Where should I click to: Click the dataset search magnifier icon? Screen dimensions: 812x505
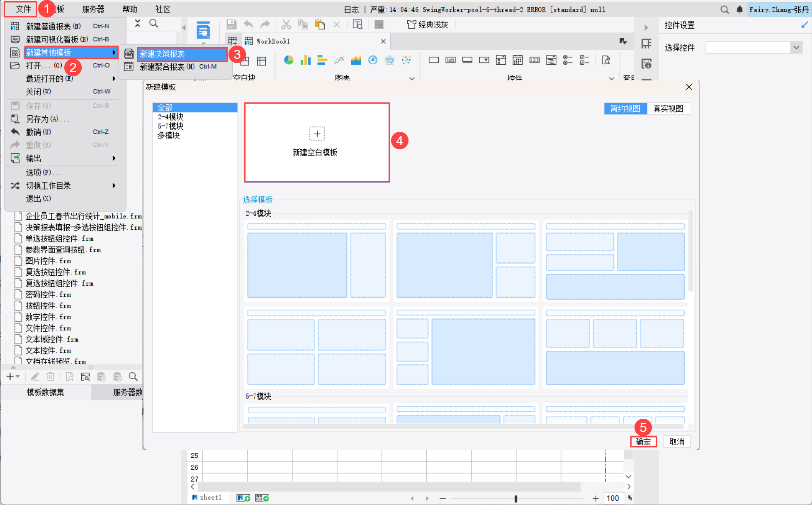coord(133,376)
